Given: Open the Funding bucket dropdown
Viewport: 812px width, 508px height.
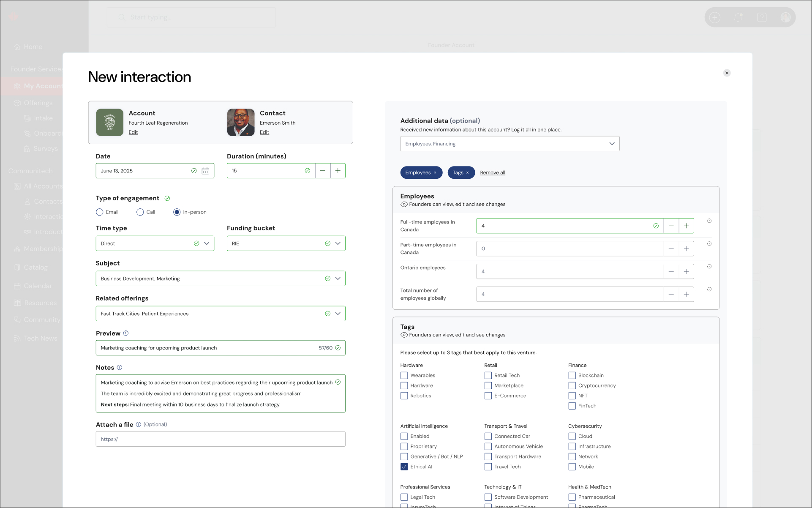Looking at the screenshot, I should point(338,243).
